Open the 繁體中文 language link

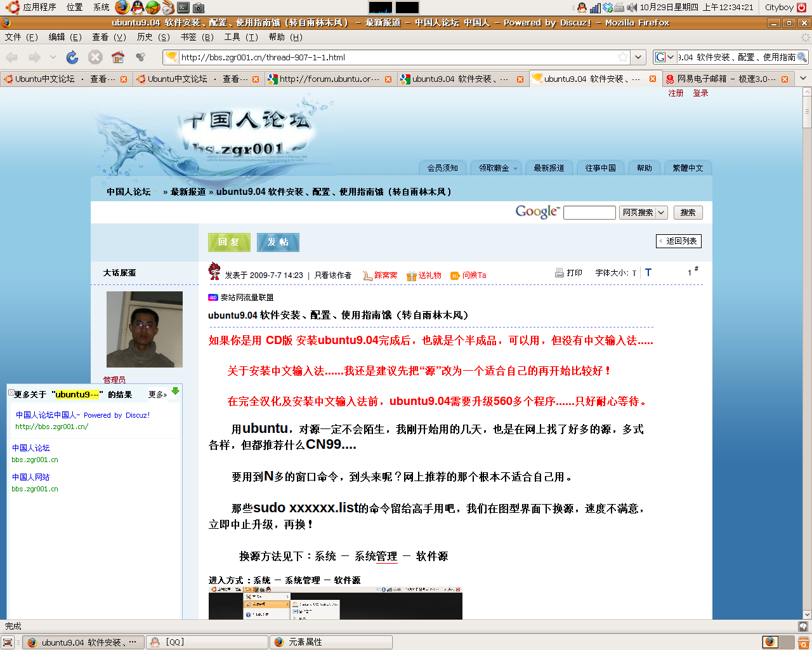[688, 168]
